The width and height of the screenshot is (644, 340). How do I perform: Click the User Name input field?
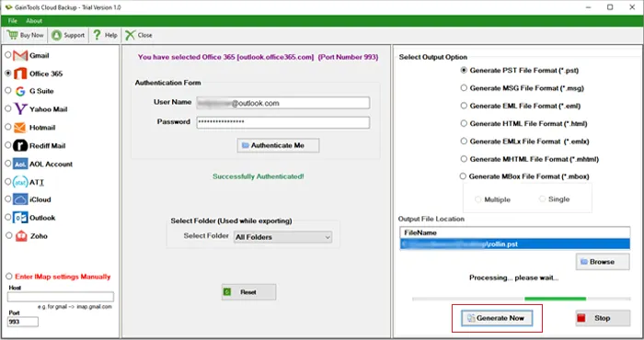click(283, 103)
